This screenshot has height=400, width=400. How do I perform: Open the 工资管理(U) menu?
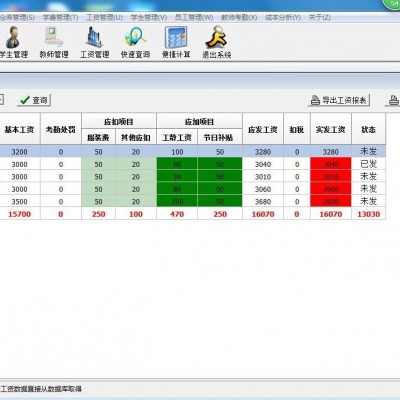pyautogui.click(x=104, y=17)
